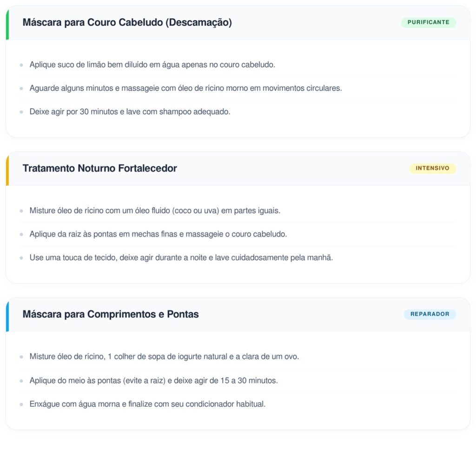Click the green accent bar on the first card

pyautogui.click(x=7, y=24)
